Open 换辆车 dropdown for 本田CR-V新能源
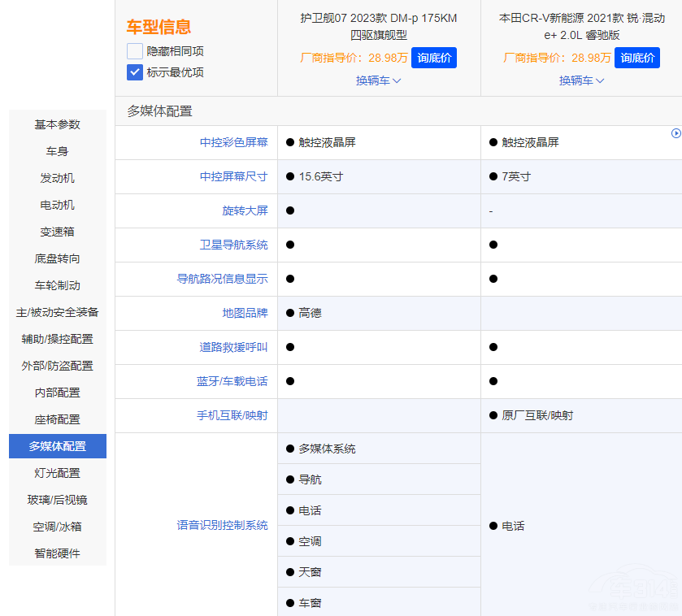Viewport: 682px width, 616px height. tap(581, 80)
